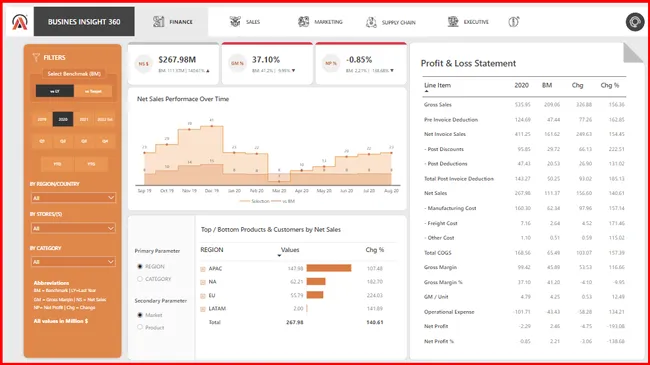This screenshot has height=365, width=650.
Task: Open the Business Insight 360 home tab
Action: (84, 22)
